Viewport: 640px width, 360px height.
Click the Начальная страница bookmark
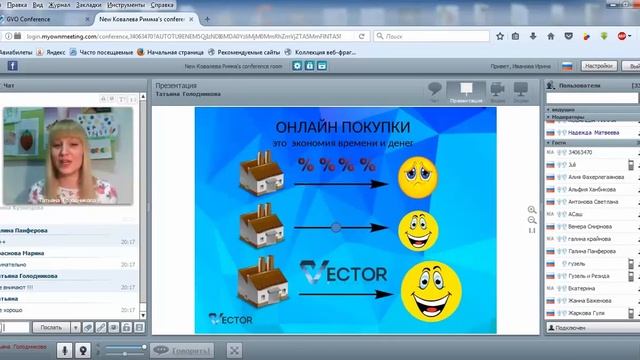170,52
